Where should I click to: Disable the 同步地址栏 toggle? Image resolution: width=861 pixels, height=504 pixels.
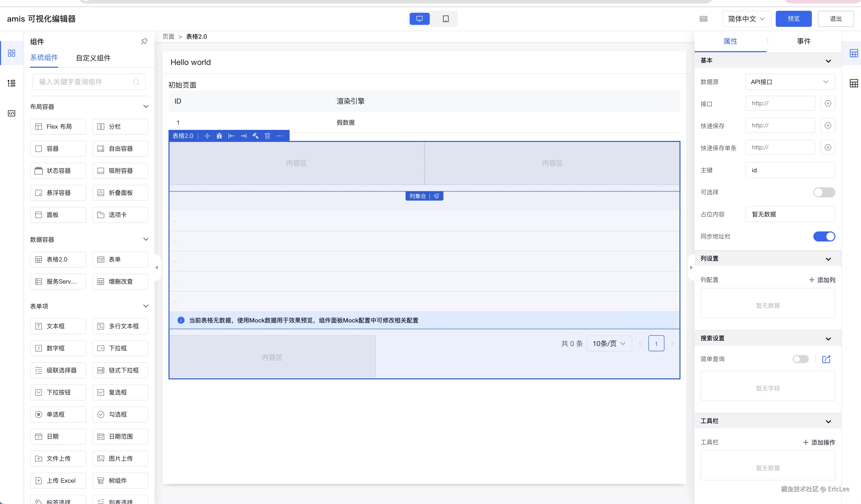point(824,236)
